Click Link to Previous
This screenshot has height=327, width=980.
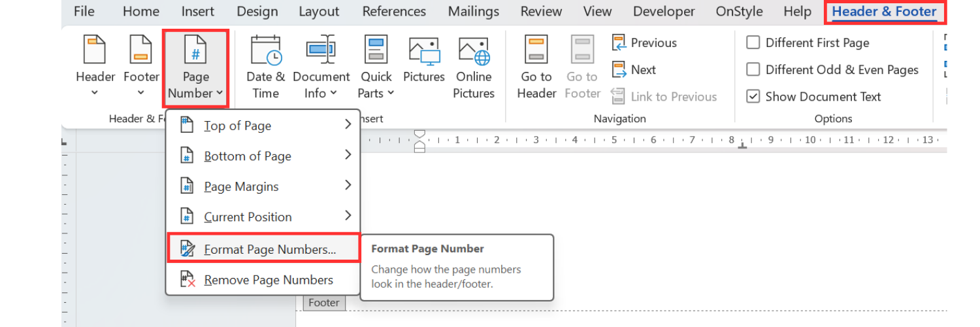point(664,96)
